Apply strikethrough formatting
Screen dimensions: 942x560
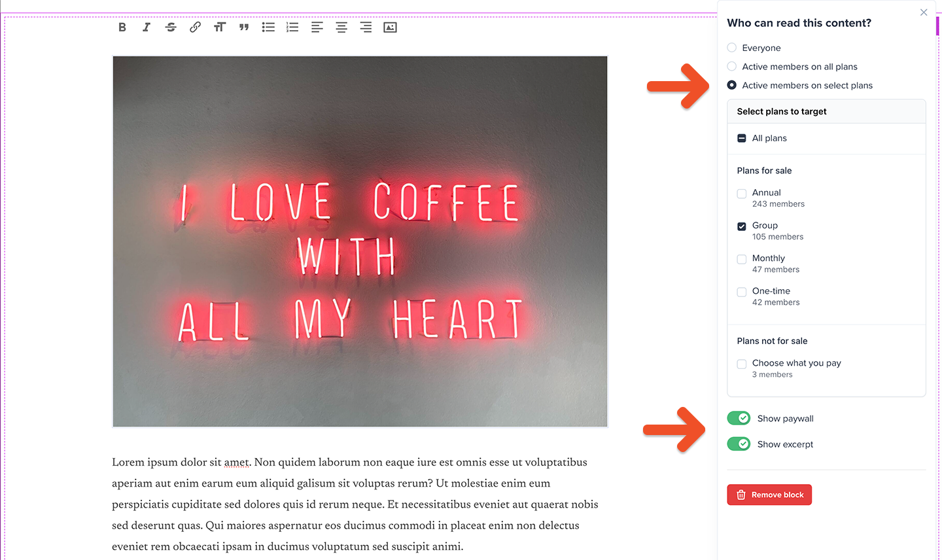point(171,27)
